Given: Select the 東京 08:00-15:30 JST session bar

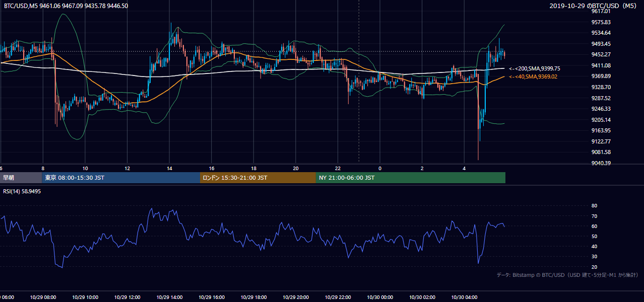Looking at the screenshot, I should (x=121, y=178).
